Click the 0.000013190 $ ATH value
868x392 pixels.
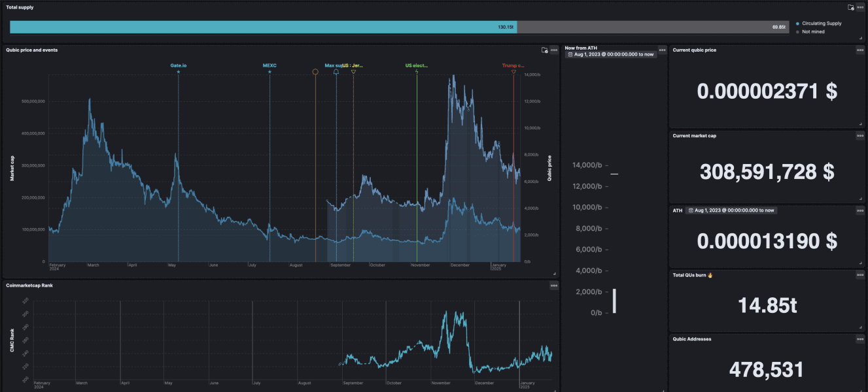767,242
